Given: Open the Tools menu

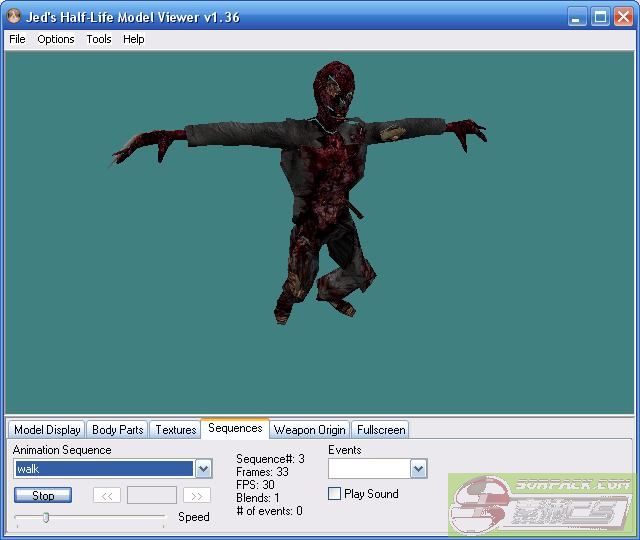Looking at the screenshot, I should (99, 39).
